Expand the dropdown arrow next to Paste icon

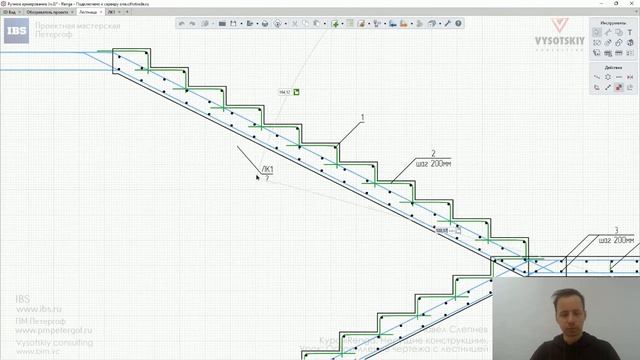click(325, 24)
